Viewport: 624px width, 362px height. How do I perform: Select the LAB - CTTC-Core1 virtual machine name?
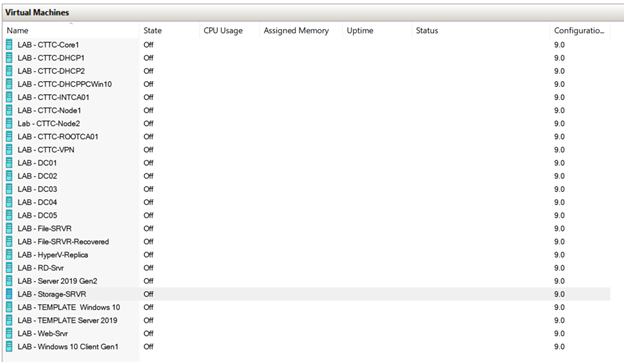coord(48,45)
